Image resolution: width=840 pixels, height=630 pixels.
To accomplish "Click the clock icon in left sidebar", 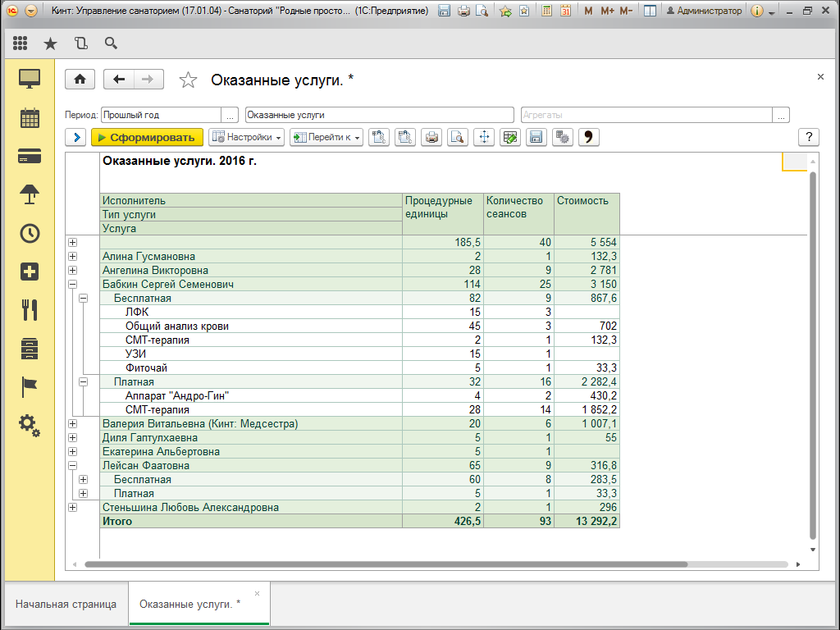I will pos(30,233).
